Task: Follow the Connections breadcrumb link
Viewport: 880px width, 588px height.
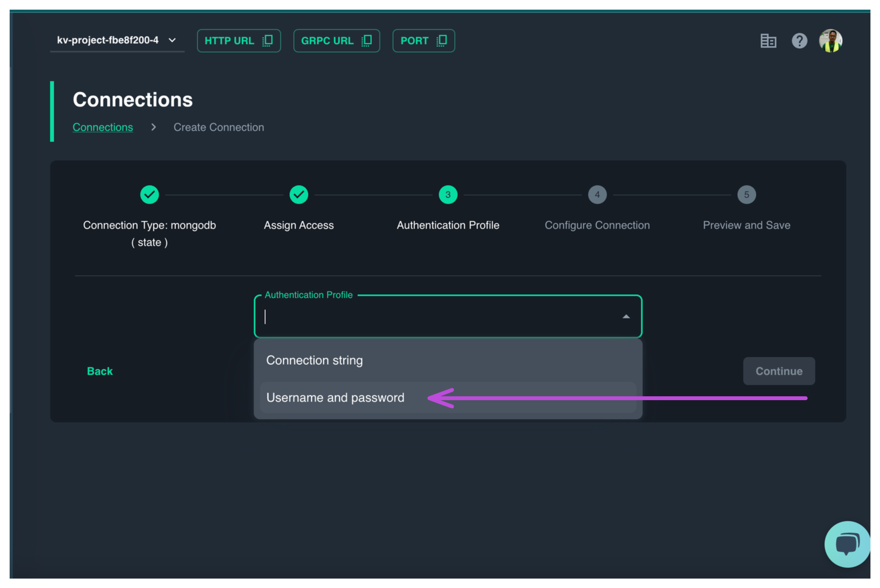Action: [103, 127]
